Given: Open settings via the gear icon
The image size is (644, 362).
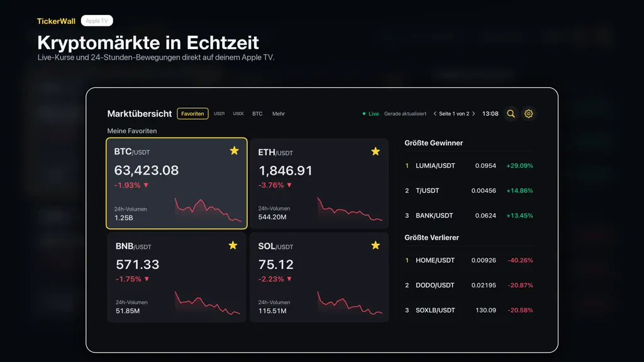Looking at the screenshot, I should tap(528, 114).
